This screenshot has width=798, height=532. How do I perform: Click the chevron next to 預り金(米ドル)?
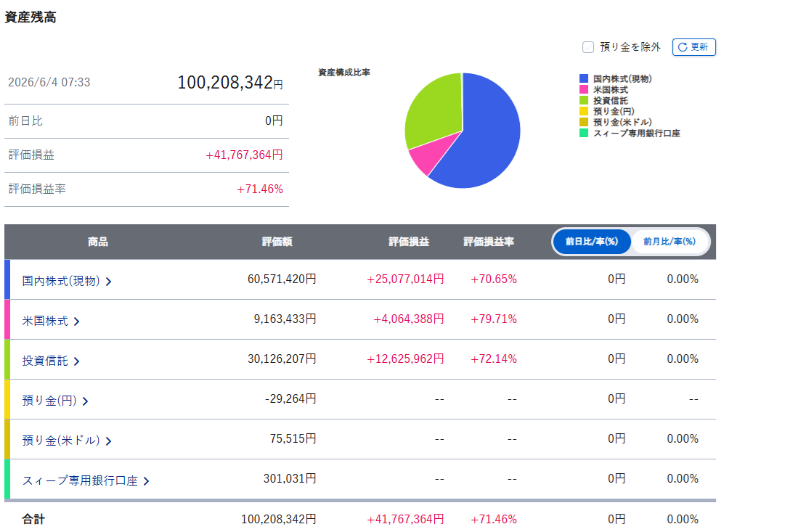(108, 441)
